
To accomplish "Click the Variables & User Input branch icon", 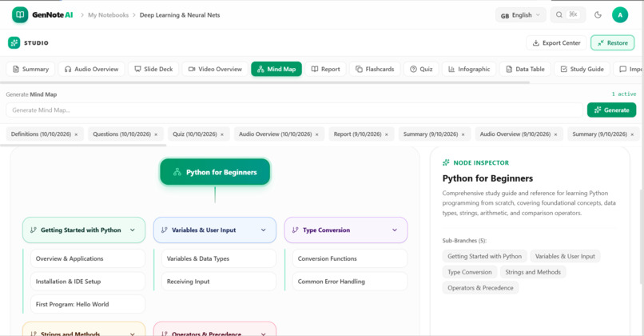I will click(165, 230).
